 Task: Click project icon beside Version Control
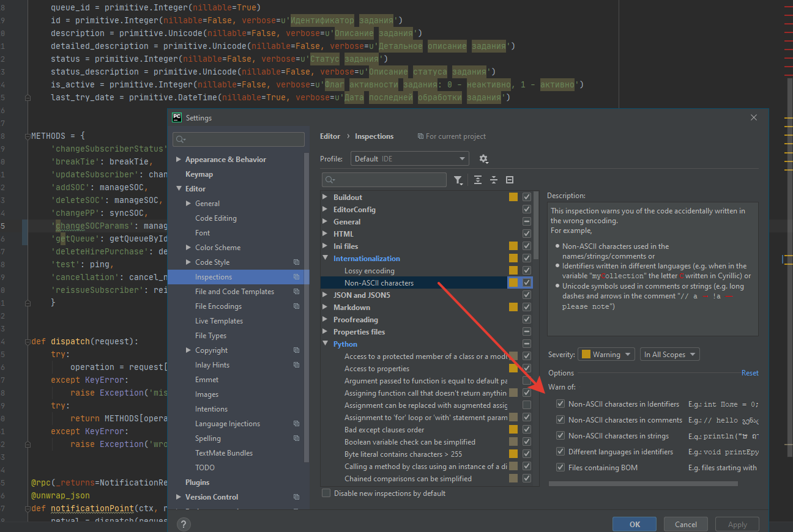[296, 497]
